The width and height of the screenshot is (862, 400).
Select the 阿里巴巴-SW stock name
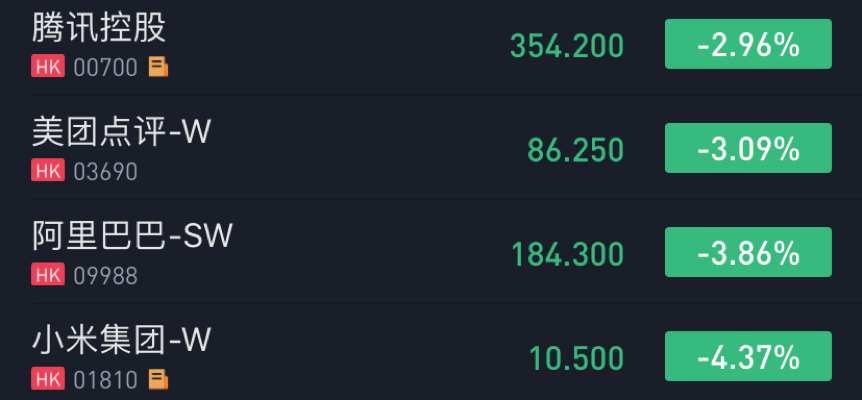pyautogui.click(x=132, y=236)
